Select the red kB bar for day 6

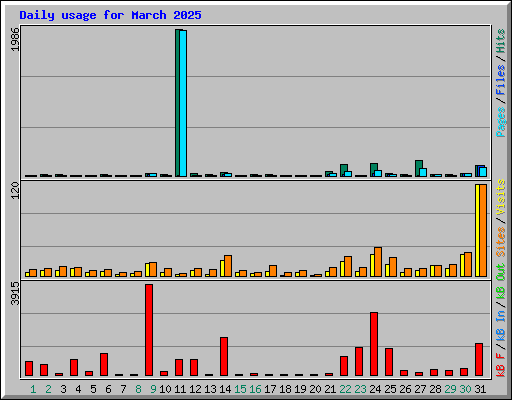[x=104, y=365]
